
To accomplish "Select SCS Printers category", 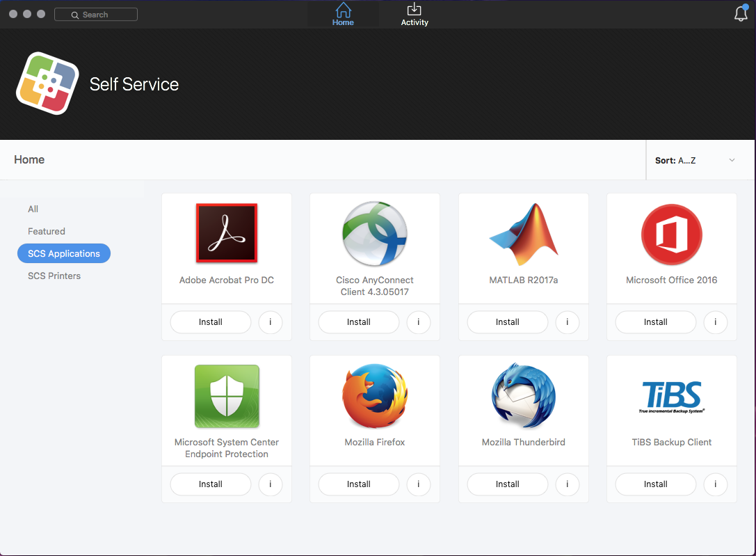I will pyautogui.click(x=54, y=276).
